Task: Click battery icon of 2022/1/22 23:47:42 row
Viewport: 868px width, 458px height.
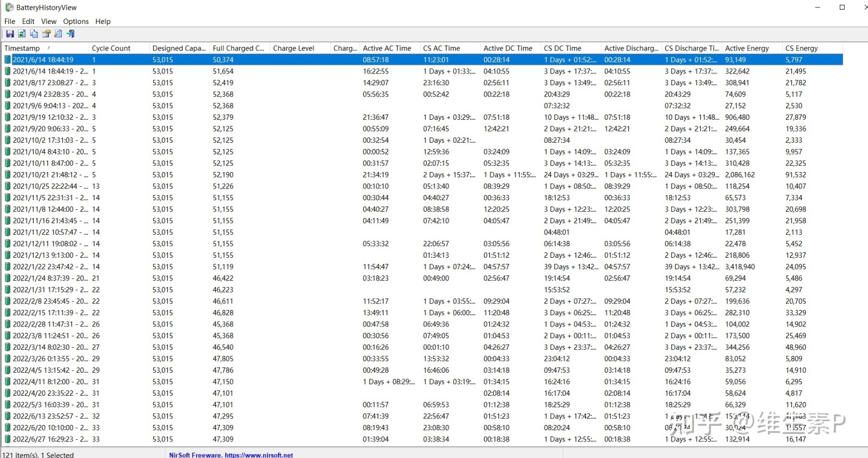Action: click(7, 267)
